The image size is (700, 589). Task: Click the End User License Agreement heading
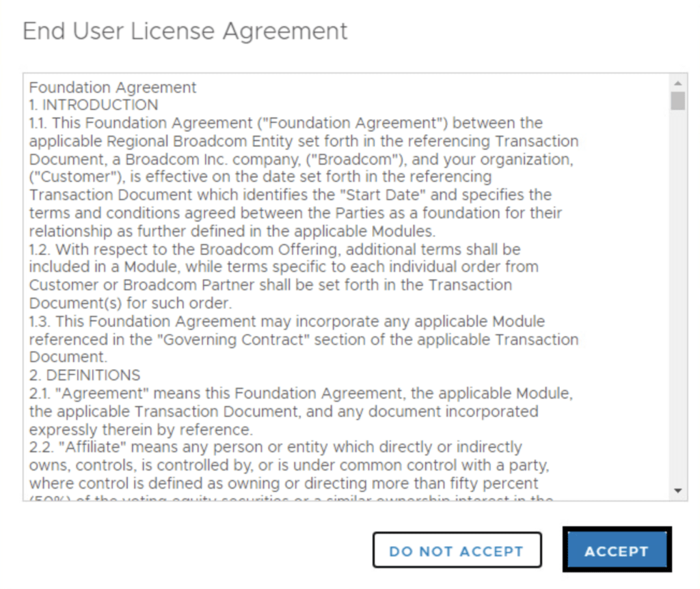(x=185, y=31)
